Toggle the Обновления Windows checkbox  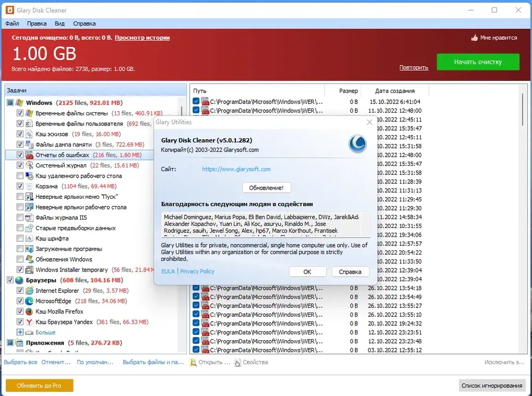pos(20,259)
